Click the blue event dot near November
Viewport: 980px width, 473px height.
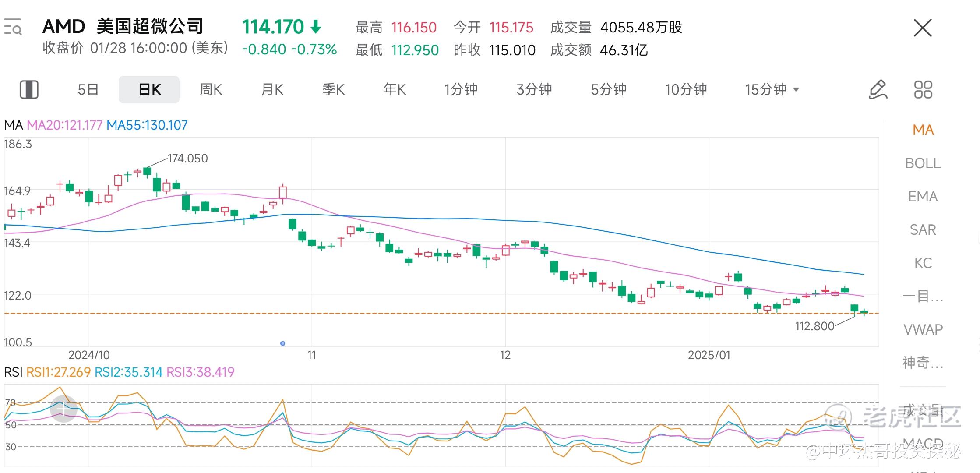282,343
